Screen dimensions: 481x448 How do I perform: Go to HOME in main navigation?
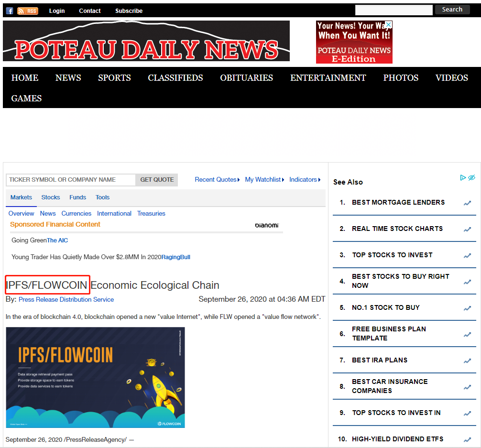[x=25, y=78]
